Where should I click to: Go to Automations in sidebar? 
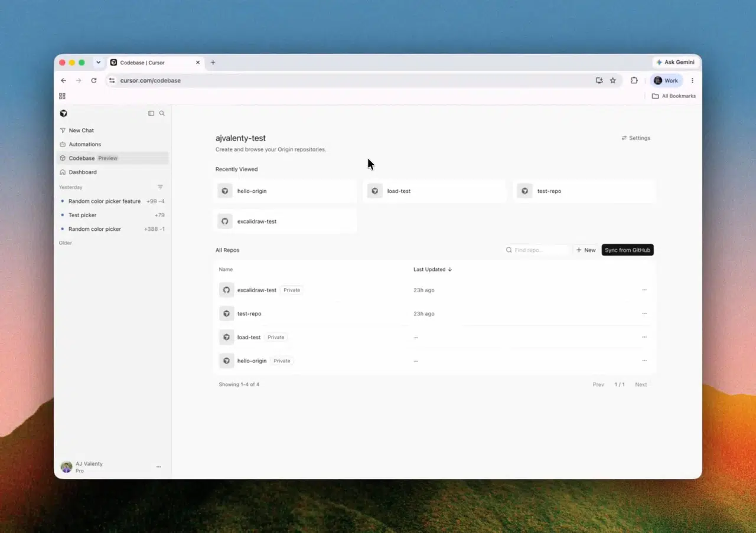[112, 144]
